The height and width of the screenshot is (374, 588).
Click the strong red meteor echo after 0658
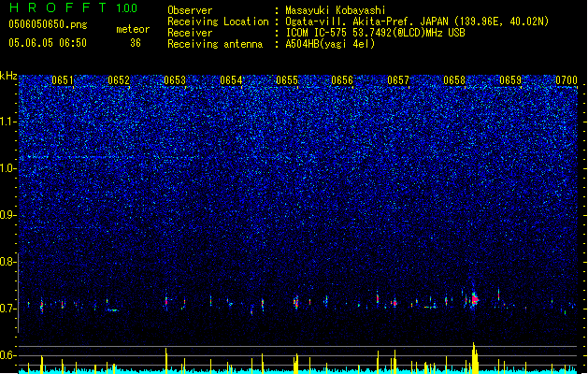(x=475, y=299)
